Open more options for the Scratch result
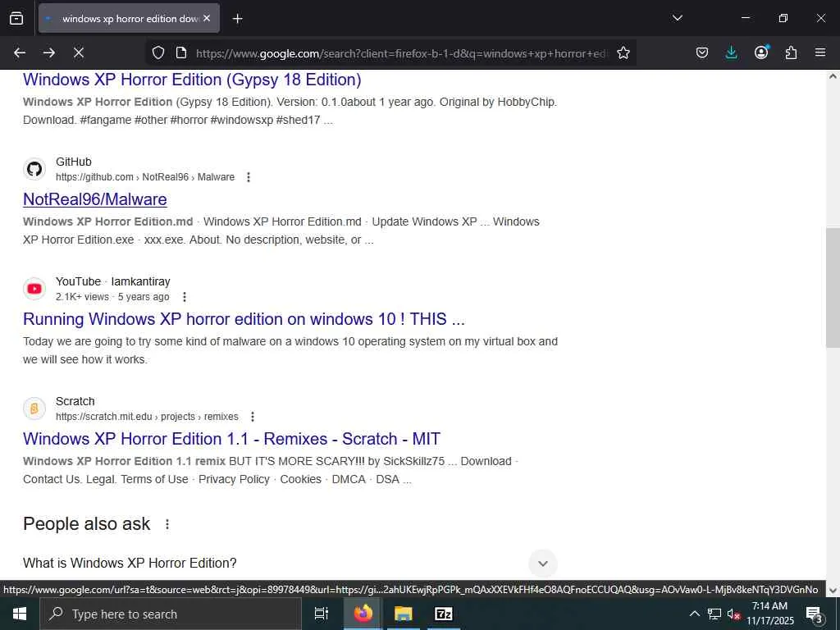 [253, 417]
